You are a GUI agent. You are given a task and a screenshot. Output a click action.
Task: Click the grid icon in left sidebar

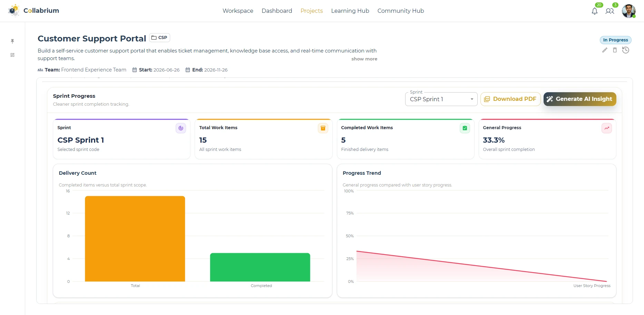[x=12, y=55]
